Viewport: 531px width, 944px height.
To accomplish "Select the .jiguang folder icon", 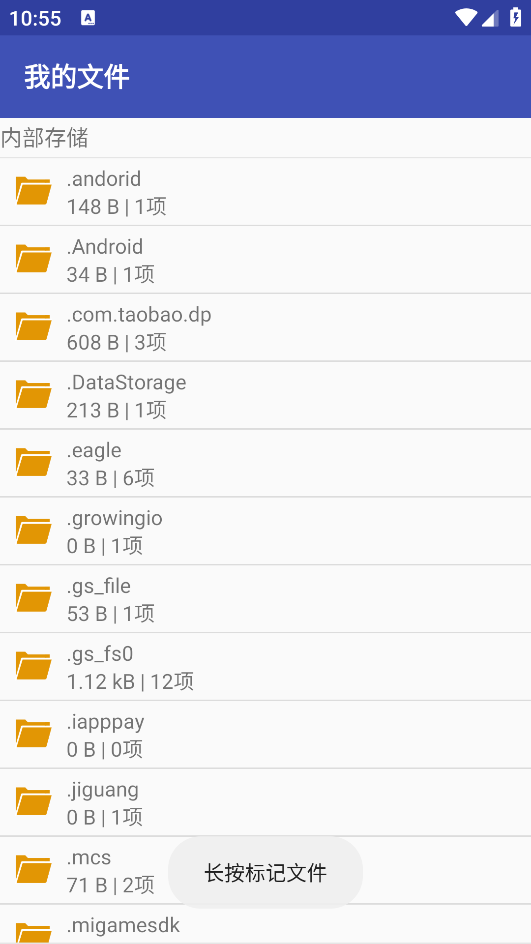I will point(33,802).
